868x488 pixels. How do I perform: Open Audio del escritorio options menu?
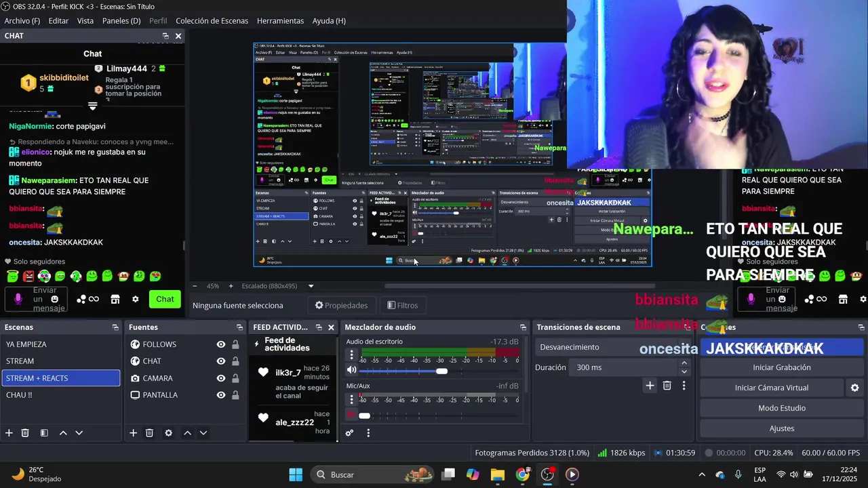point(351,354)
